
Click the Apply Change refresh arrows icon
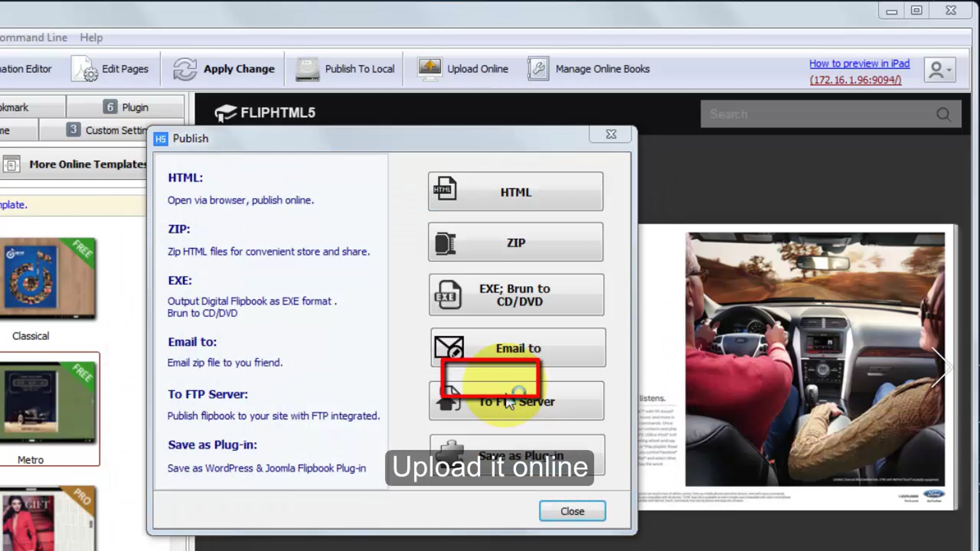click(x=185, y=69)
